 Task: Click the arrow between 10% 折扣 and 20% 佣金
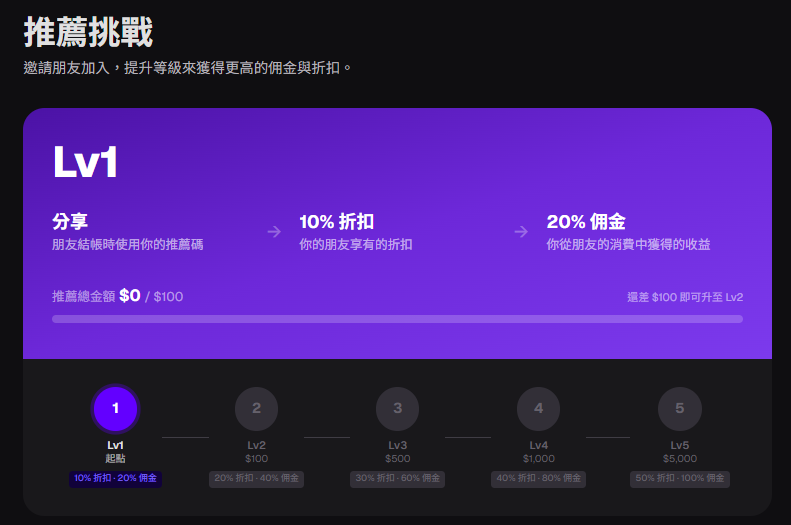pos(521,232)
